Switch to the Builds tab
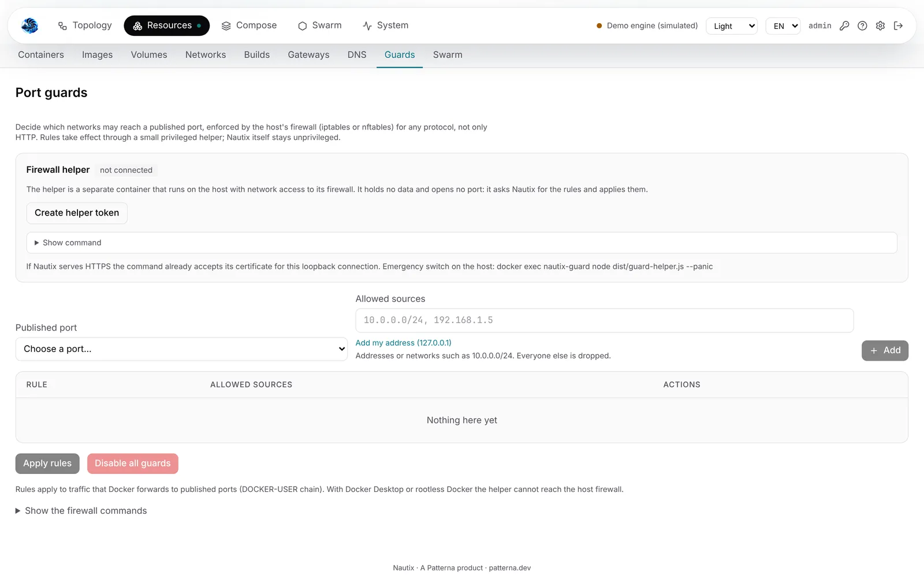Viewport: 924px width, 578px height. [257, 55]
